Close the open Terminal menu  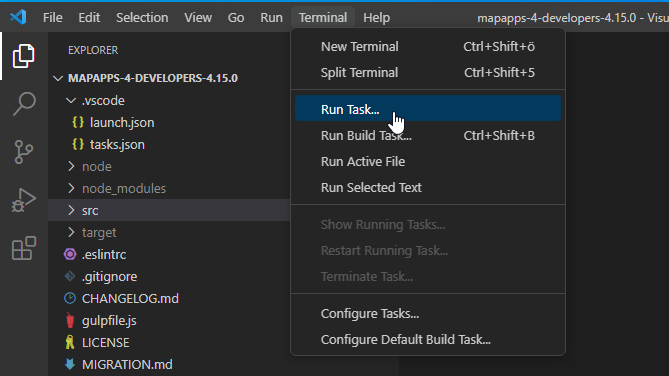[x=323, y=17]
